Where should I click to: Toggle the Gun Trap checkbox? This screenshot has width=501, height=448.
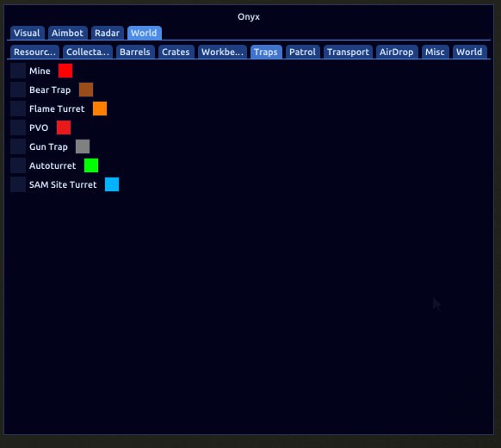pyautogui.click(x=18, y=146)
